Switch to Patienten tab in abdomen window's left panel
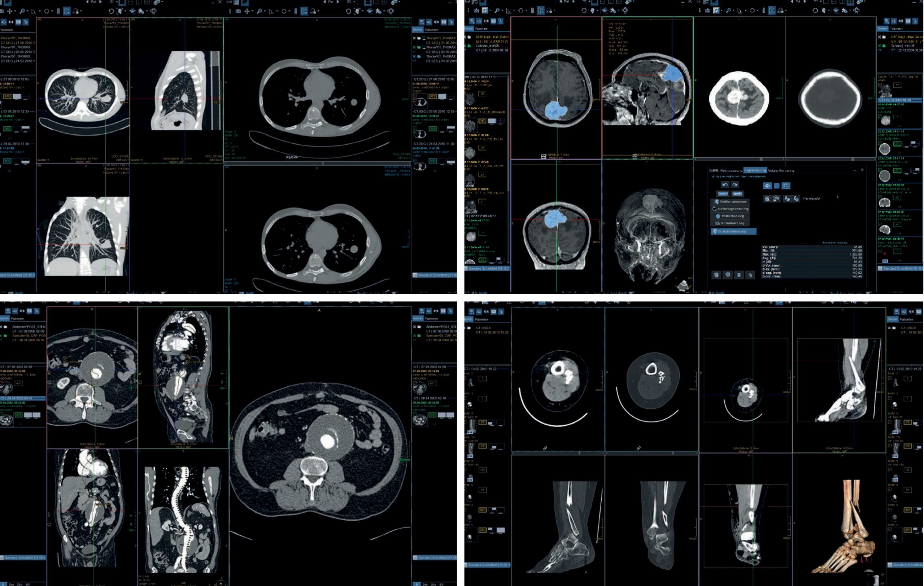 click(17, 318)
